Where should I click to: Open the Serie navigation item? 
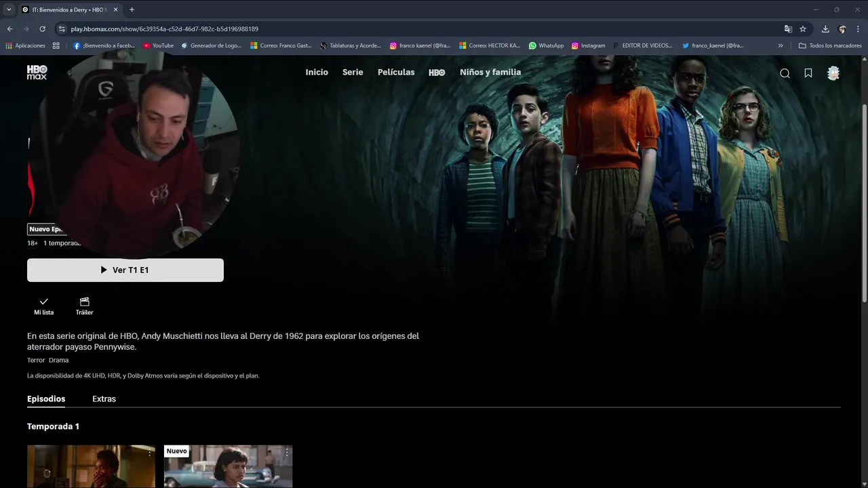(353, 72)
